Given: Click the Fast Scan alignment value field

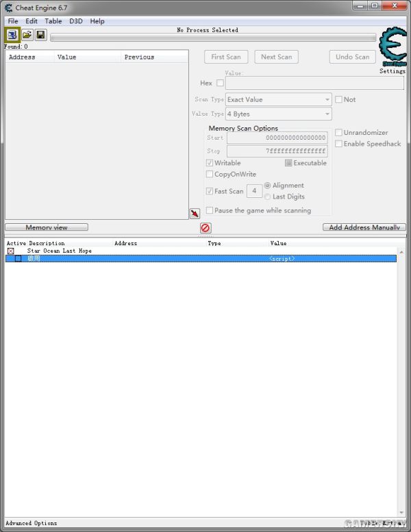Looking at the screenshot, I should [x=254, y=191].
